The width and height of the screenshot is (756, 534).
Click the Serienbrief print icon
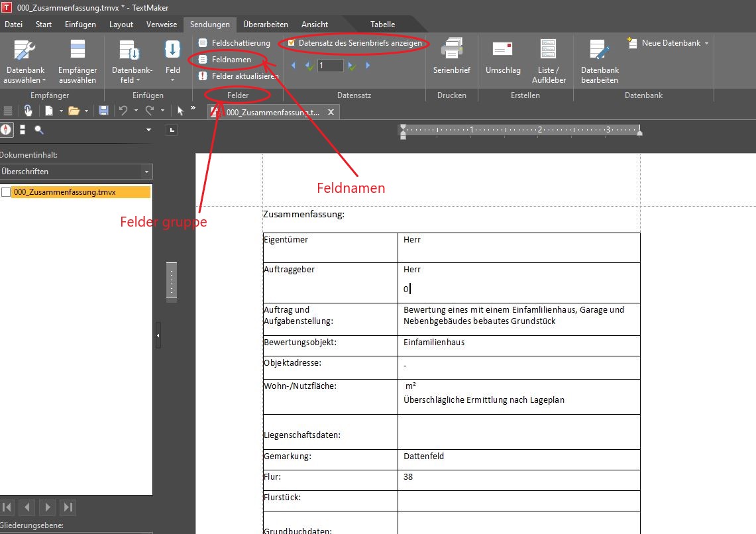pyautogui.click(x=451, y=56)
